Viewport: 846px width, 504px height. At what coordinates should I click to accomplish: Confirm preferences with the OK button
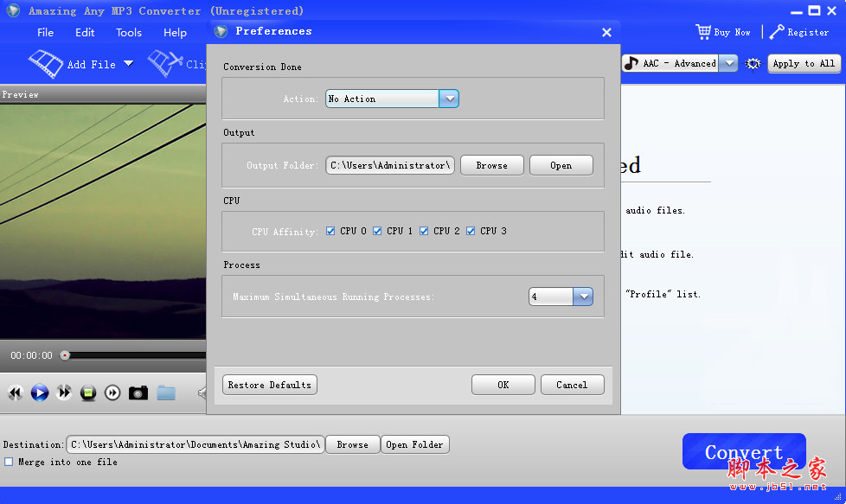tap(503, 385)
